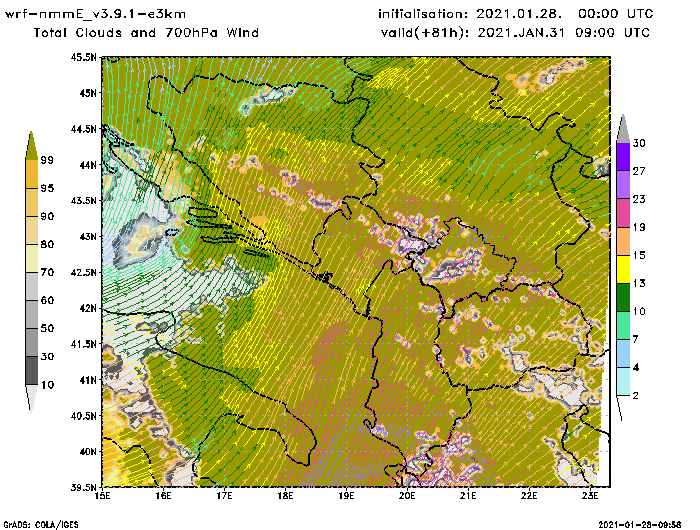Click the orange 15–19 wind legend swatch

tap(623, 241)
